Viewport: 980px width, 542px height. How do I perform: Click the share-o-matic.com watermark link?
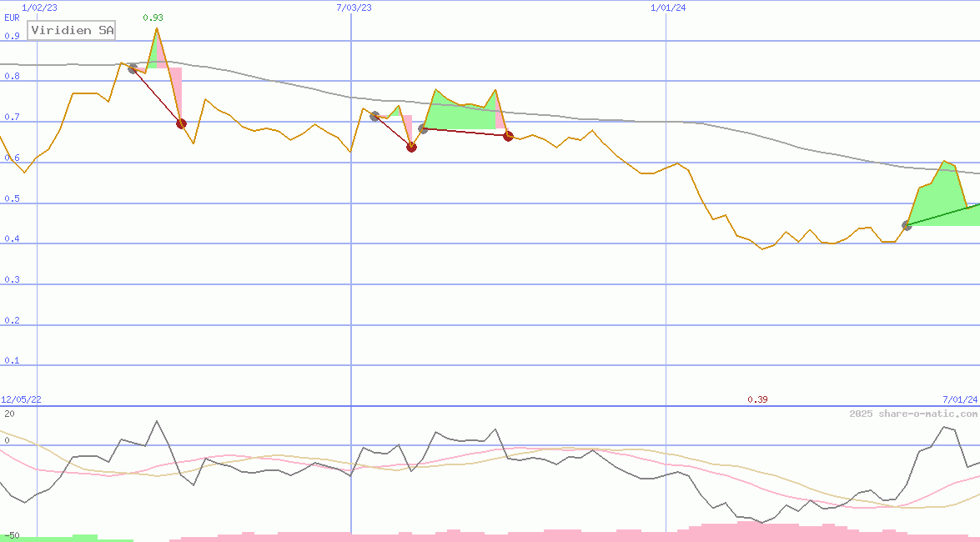pyautogui.click(x=913, y=414)
